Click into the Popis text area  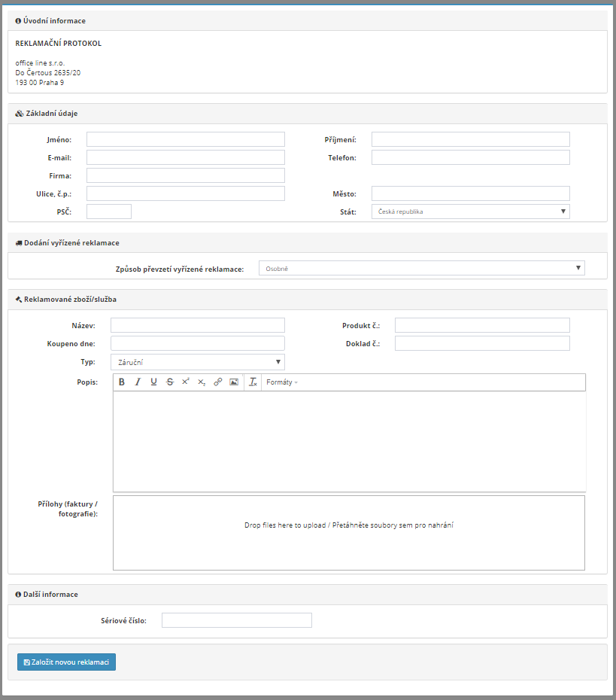point(348,441)
